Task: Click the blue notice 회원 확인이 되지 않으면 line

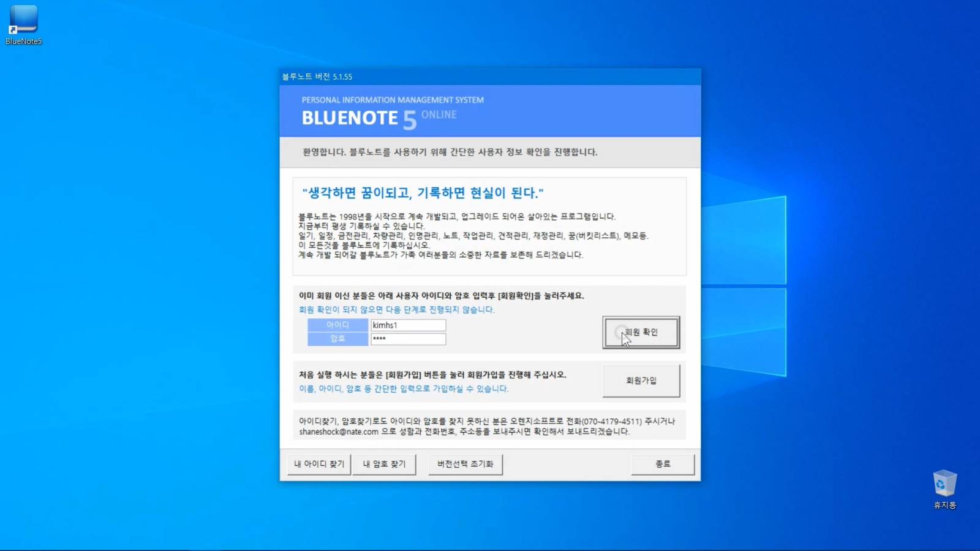Action: [396, 310]
